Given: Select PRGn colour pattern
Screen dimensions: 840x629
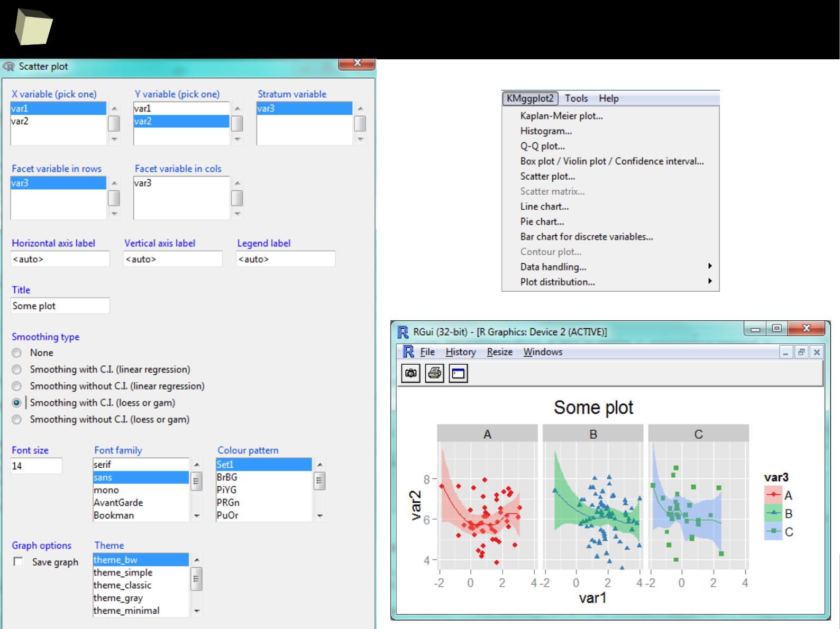Looking at the screenshot, I should [x=264, y=503].
